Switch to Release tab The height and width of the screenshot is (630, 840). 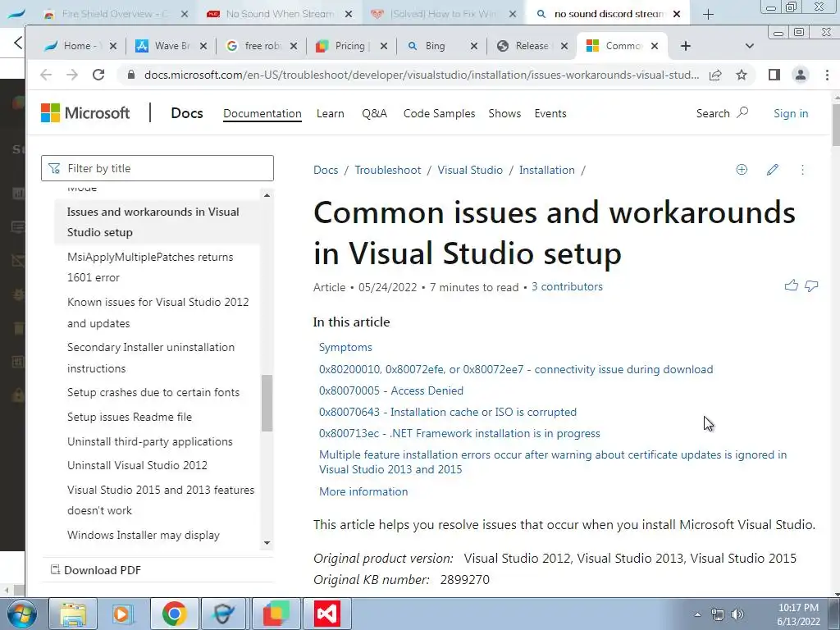(x=532, y=46)
